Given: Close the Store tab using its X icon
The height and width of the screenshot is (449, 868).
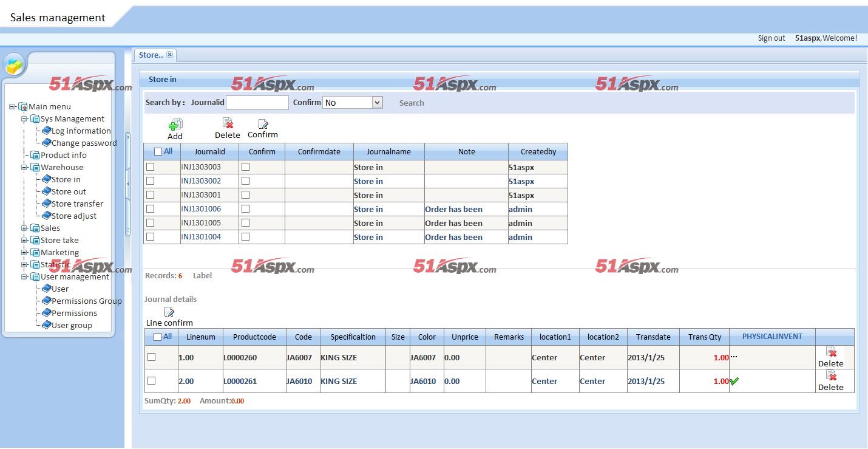Looking at the screenshot, I should [169, 55].
